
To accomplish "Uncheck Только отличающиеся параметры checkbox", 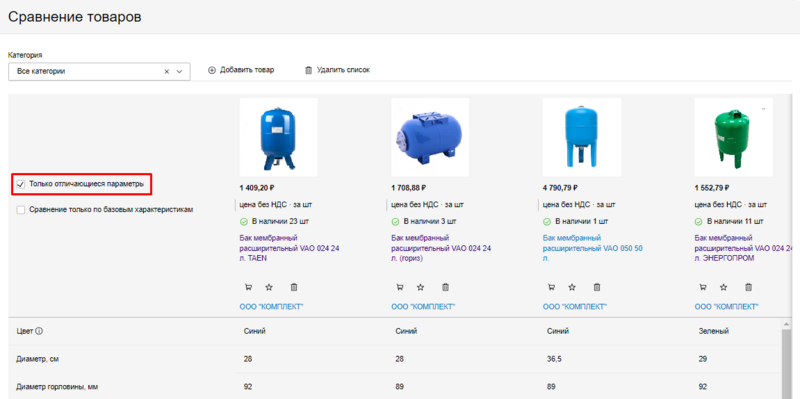I will pyautogui.click(x=21, y=184).
